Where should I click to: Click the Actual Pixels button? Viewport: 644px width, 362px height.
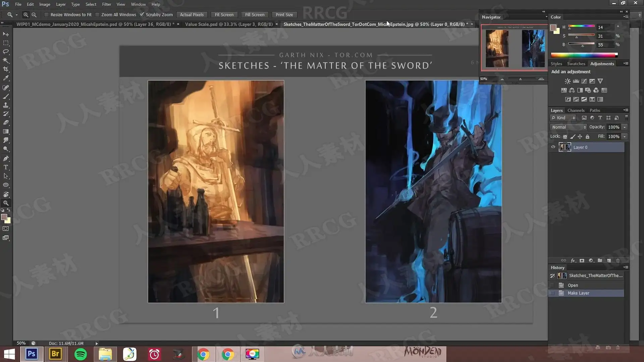[x=192, y=15]
